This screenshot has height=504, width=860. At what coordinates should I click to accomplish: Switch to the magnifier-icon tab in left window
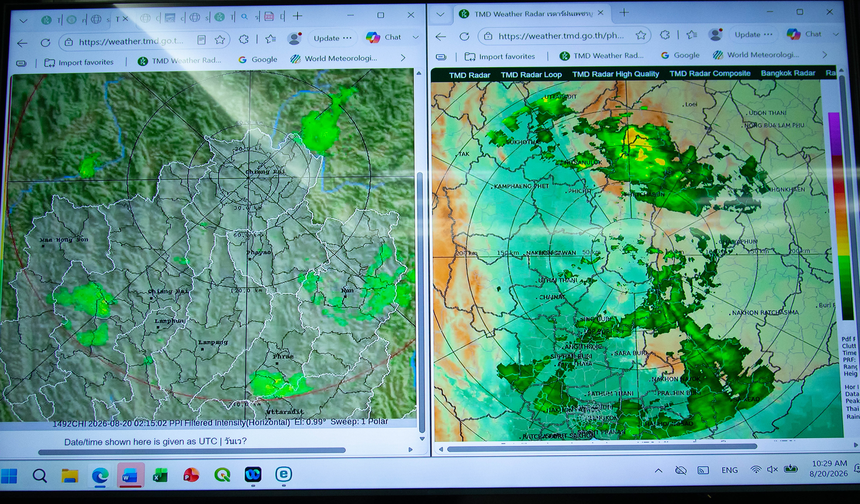tap(244, 16)
